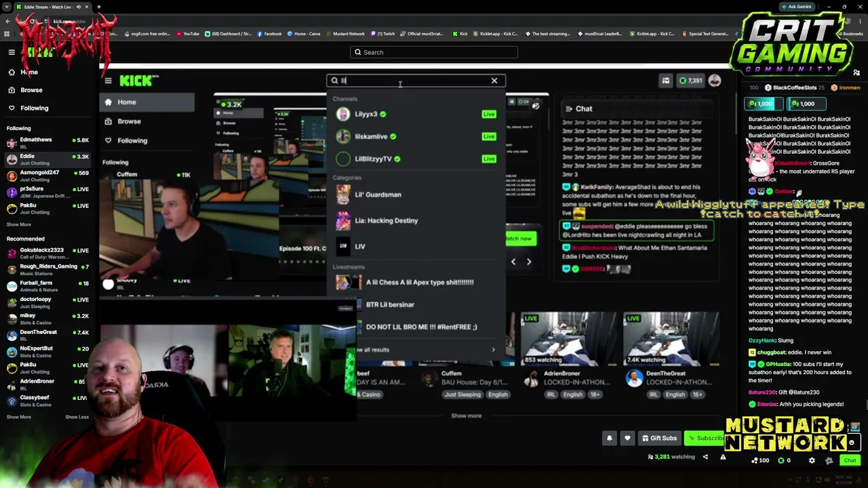This screenshot has width=868, height=488.
Task: Select the LilBlitzyyTV channel result
Action: pyautogui.click(x=415, y=159)
